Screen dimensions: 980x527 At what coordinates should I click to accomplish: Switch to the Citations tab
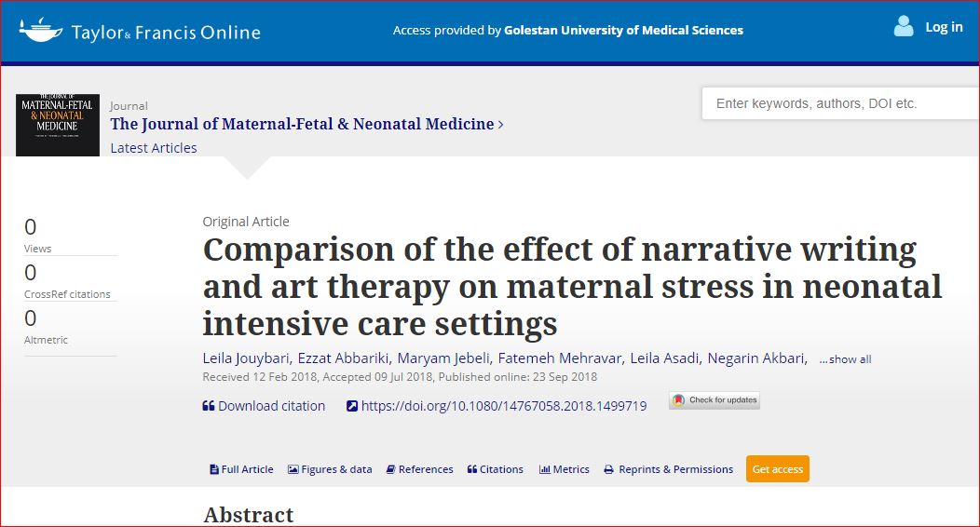496,469
